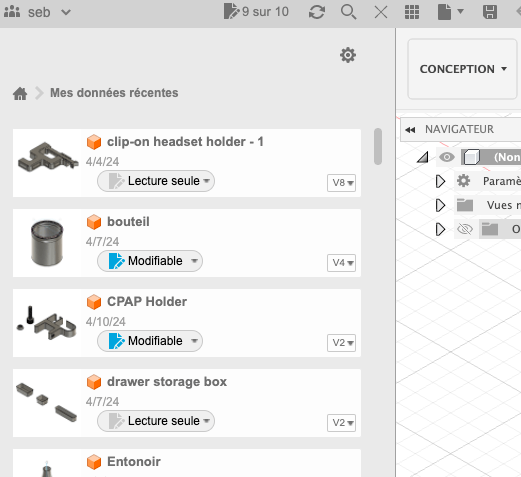Open drawer storage box thumbnail

(47, 402)
